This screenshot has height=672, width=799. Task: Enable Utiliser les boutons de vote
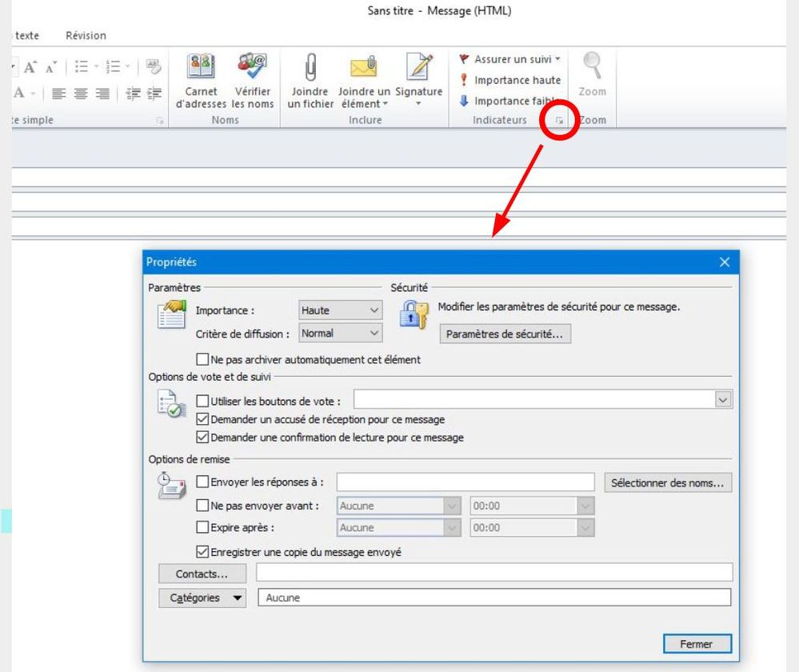(202, 401)
